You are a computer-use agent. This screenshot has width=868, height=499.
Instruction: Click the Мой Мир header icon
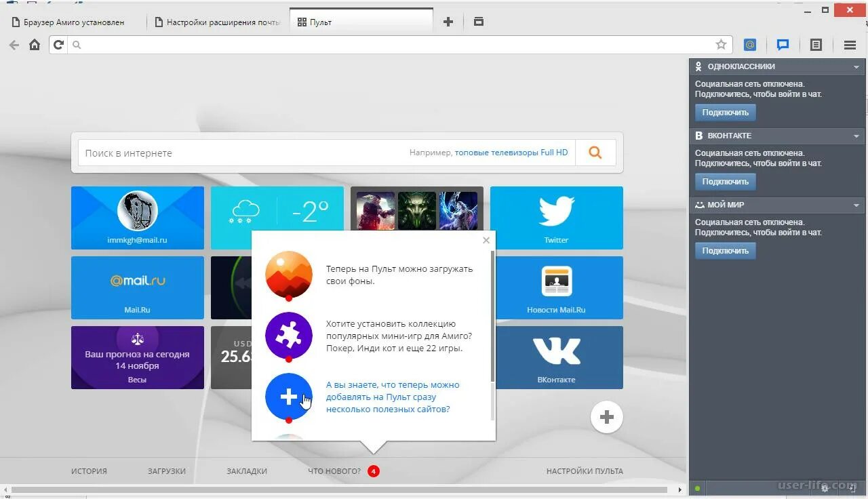699,205
